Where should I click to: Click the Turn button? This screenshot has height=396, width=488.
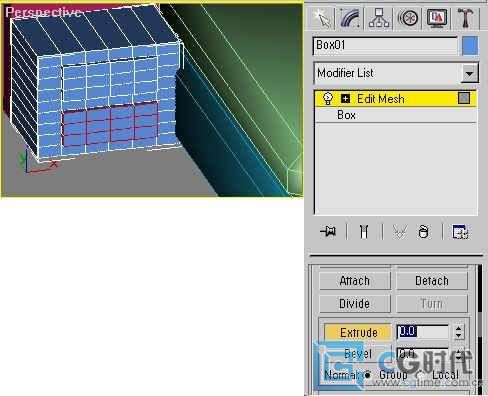[432, 304]
